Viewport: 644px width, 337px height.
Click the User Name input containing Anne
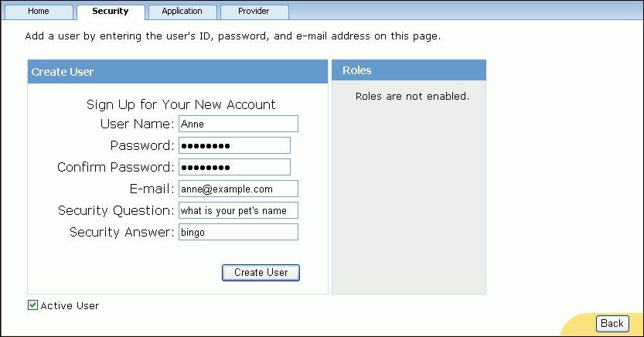(x=238, y=124)
